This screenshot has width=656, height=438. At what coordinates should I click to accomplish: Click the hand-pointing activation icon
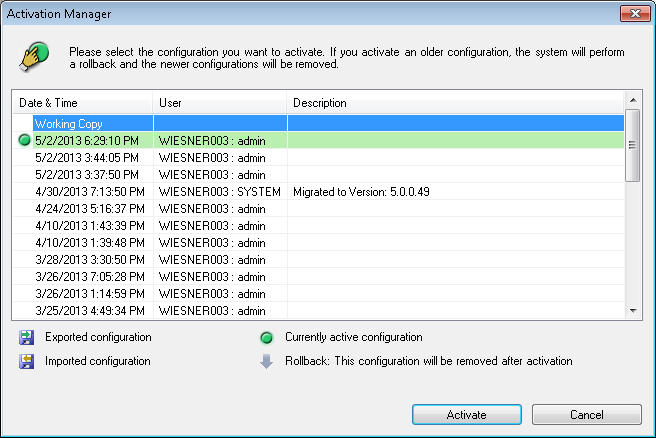34,56
